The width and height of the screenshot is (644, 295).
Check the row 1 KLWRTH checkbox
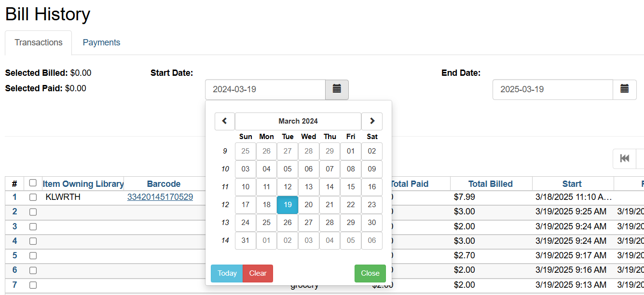[x=33, y=197]
